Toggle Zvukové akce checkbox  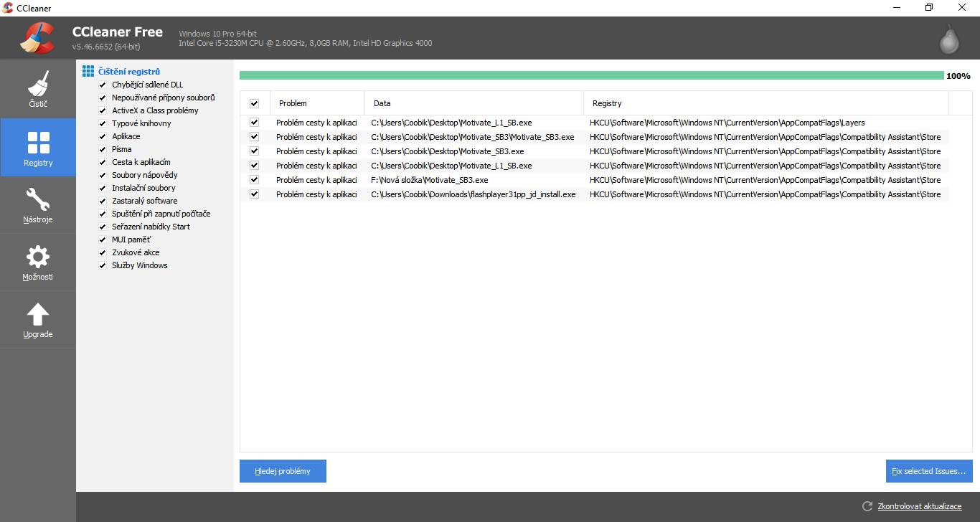point(103,252)
